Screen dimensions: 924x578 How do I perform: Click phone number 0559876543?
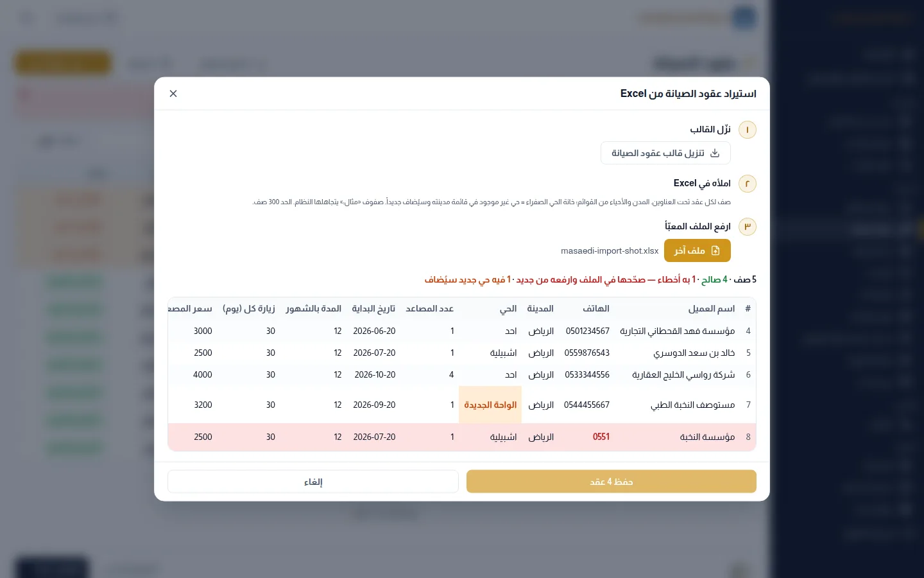click(x=587, y=353)
